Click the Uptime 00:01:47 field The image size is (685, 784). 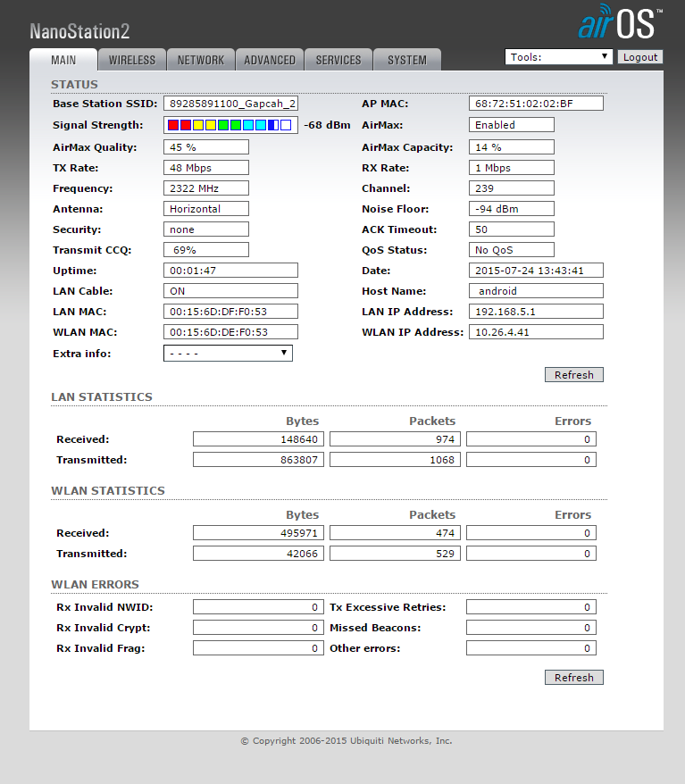pos(230,270)
